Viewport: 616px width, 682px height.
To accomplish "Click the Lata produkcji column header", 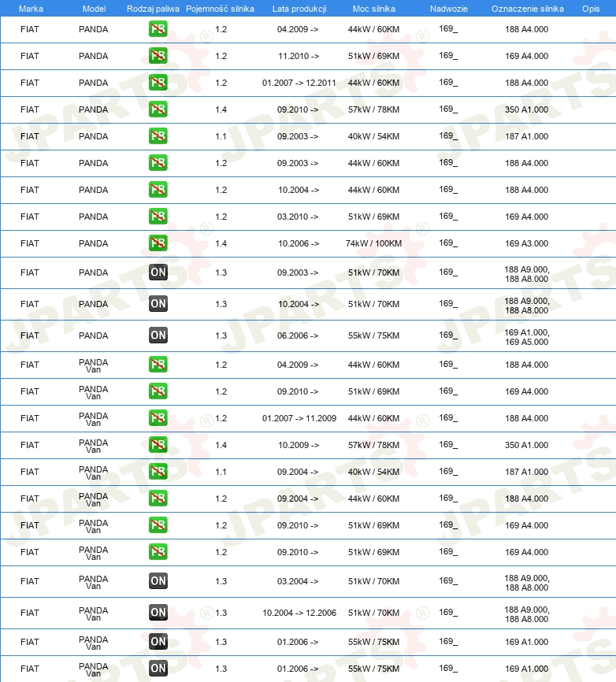I will click(299, 9).
